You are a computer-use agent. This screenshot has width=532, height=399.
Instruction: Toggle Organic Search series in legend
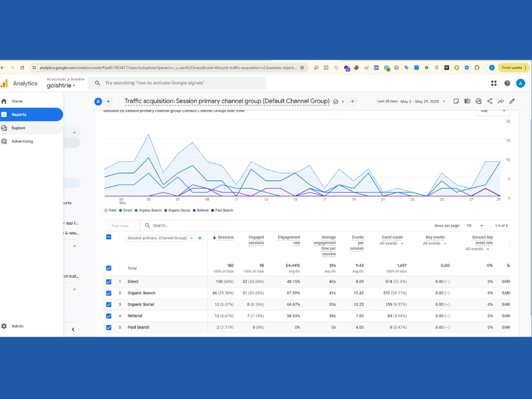coord(148,210)
